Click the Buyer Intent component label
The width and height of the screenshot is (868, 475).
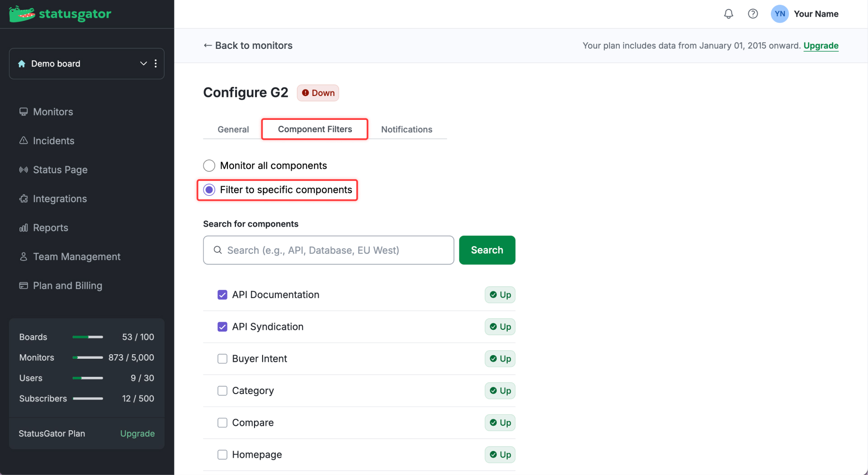tap(259, 359)
